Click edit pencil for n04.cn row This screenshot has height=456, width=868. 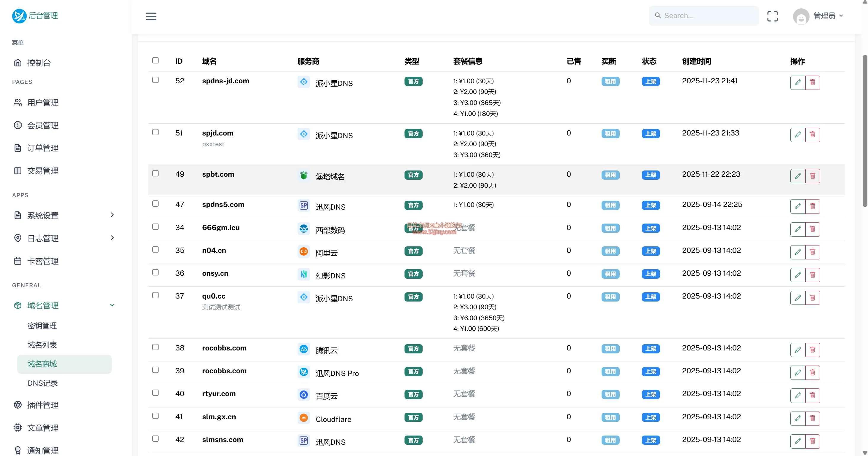tap(797, 252)
